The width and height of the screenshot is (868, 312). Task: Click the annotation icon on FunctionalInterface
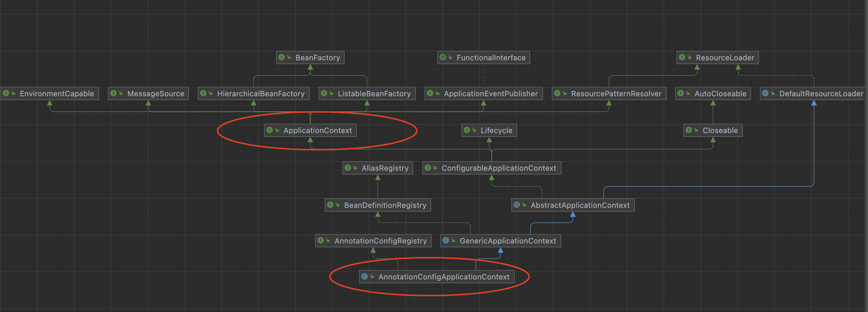(443, 57)
